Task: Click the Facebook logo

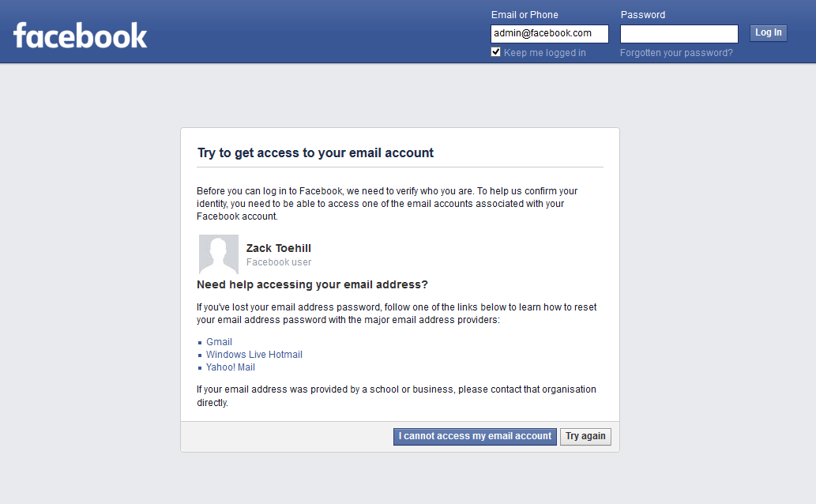Action: 81,36
